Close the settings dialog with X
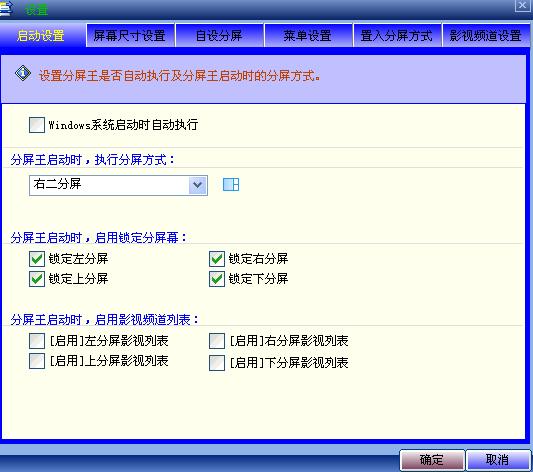533x472 pixels. pos(522,5)
